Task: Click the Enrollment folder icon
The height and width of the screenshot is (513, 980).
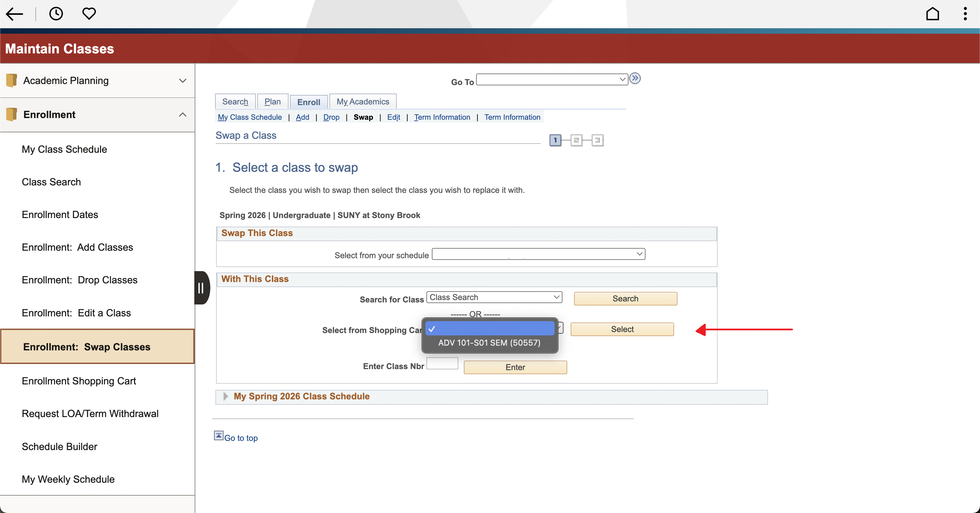Action: (x=12, y=114)
